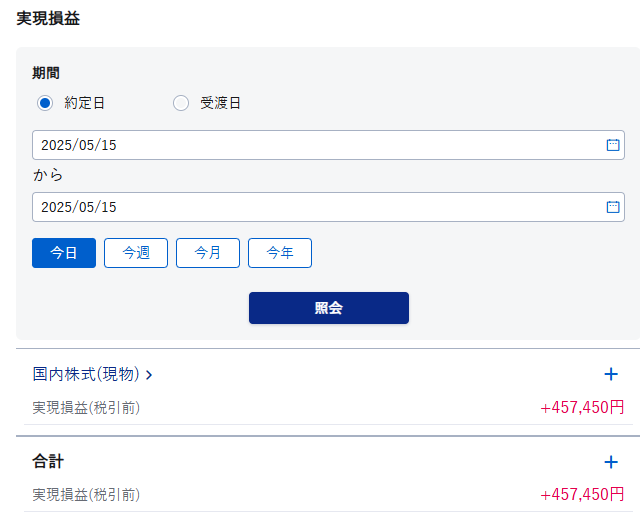The height and width of the screenshot is (512, 640).
Task: Click the 約定日 label text
Action: [x=84, y=103]
